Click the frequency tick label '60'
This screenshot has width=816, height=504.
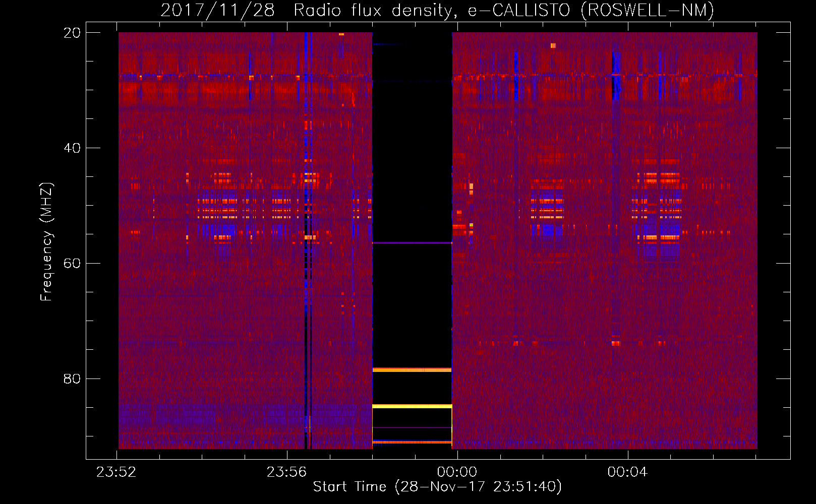click(x=72, y=264)
